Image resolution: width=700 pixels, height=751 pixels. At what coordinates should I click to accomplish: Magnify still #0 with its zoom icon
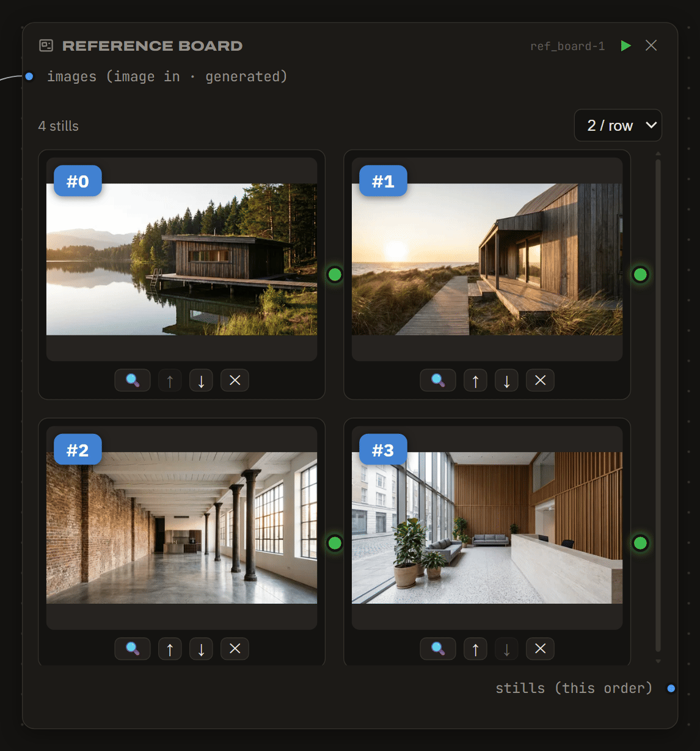click(133, 380)
